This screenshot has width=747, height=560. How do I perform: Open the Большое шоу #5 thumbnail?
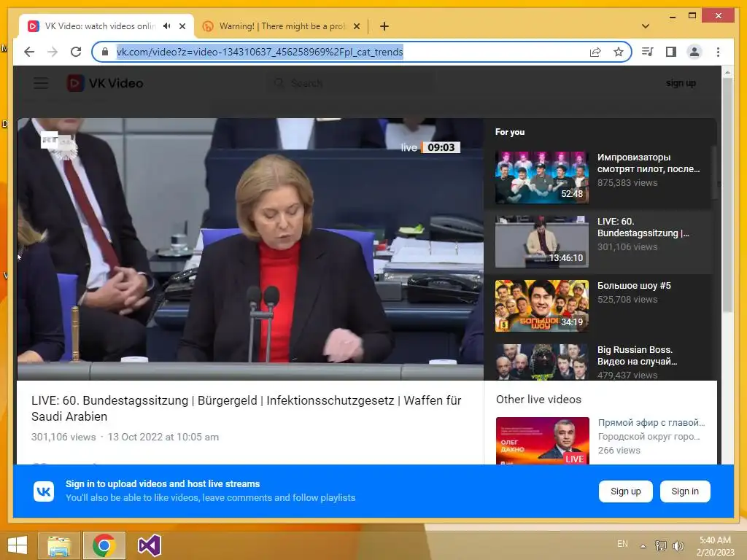click(542, 306)
